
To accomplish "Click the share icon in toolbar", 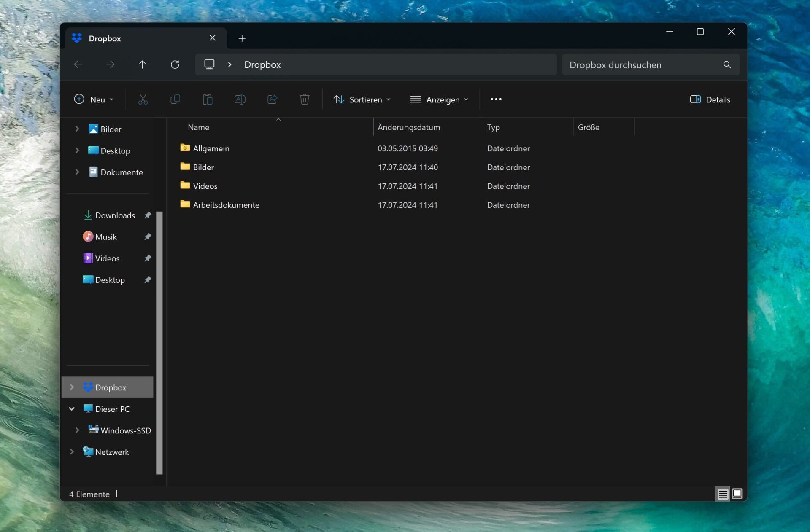I will click(x=272, y=99).
